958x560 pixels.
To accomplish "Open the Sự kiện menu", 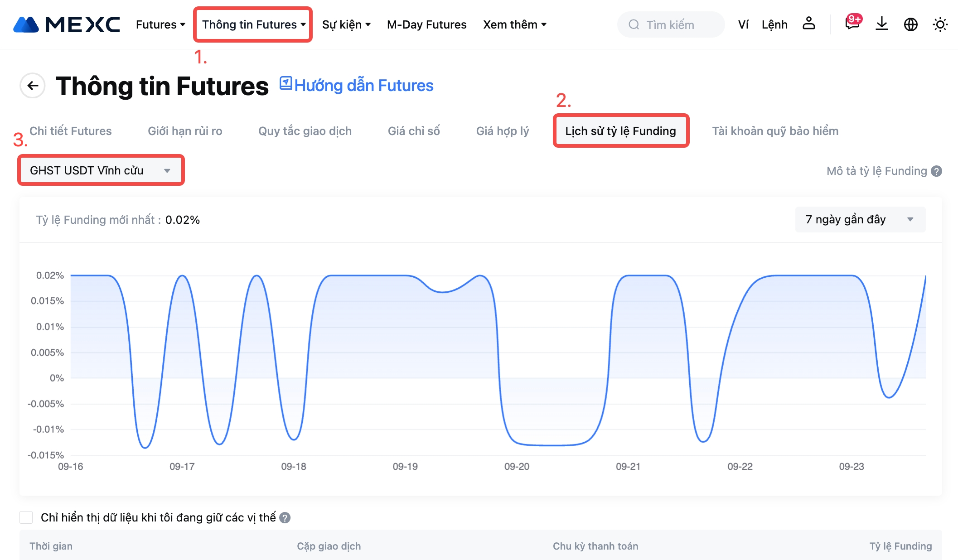I will pyautogui.click(x=346, y=24).
